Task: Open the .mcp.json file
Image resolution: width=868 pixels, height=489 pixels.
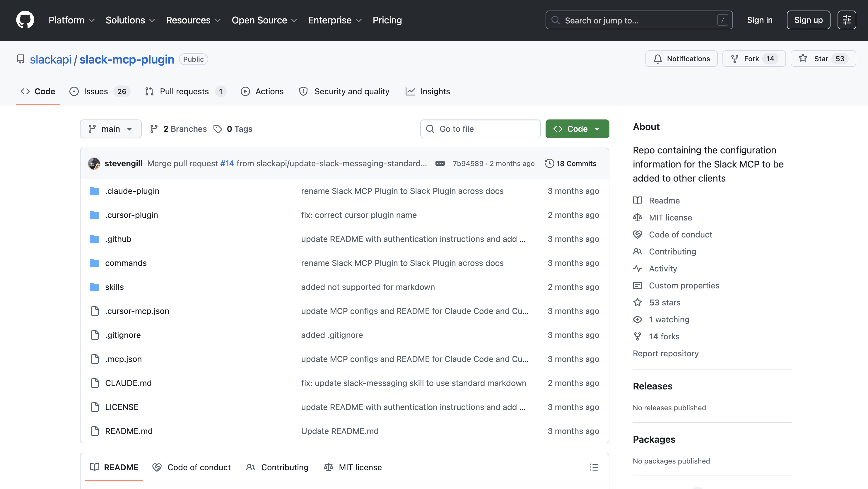Action: [123, 359]
